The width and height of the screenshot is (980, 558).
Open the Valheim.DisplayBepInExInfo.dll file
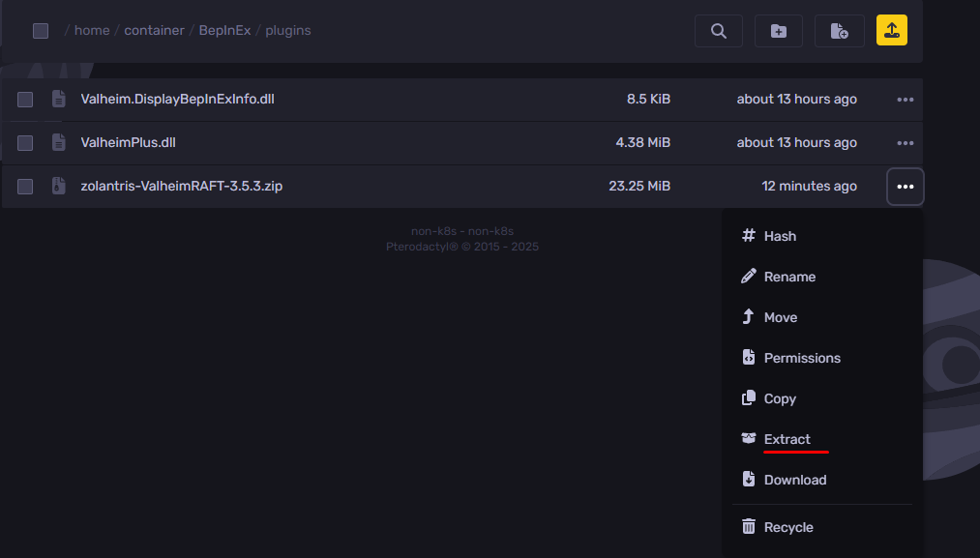point(177,99)
